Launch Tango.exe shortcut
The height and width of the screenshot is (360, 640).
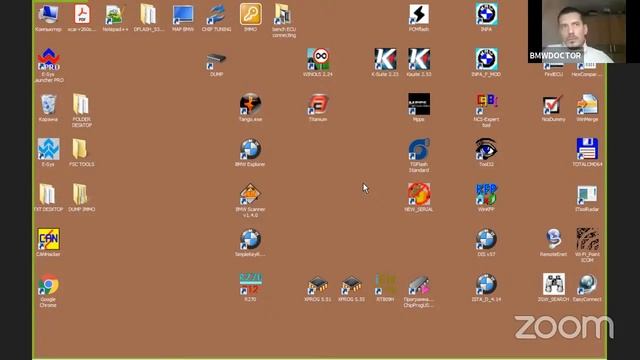click(250, 104)
